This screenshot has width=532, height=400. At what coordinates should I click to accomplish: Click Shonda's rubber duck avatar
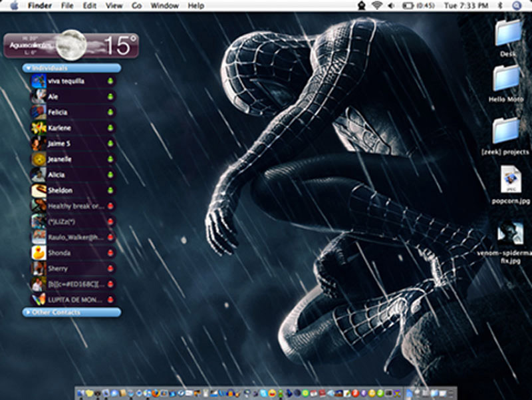(39, 253)
